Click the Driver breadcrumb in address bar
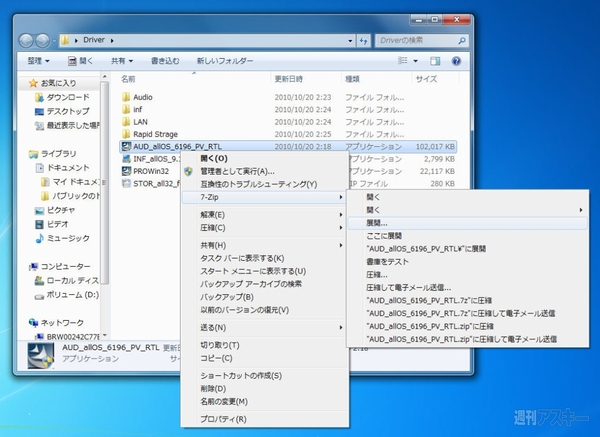The height and width of the screenshot is (437, 600). click(x=94, y=40)
